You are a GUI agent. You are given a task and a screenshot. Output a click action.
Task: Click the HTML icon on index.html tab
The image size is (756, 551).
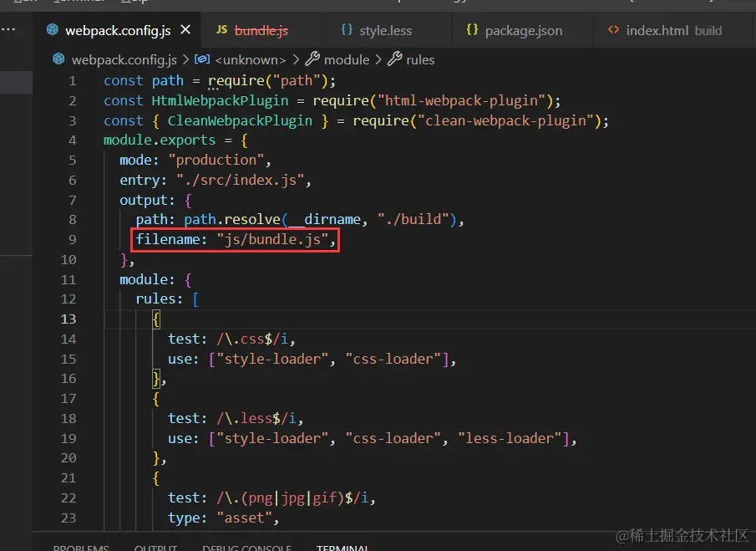coord(613,30)
